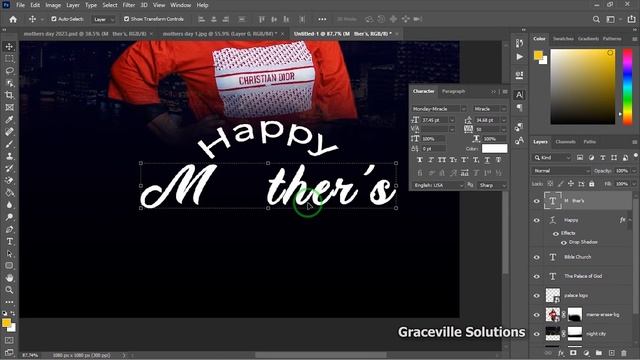Select the Move tool
640x360 pixels.
coord(9,47)
